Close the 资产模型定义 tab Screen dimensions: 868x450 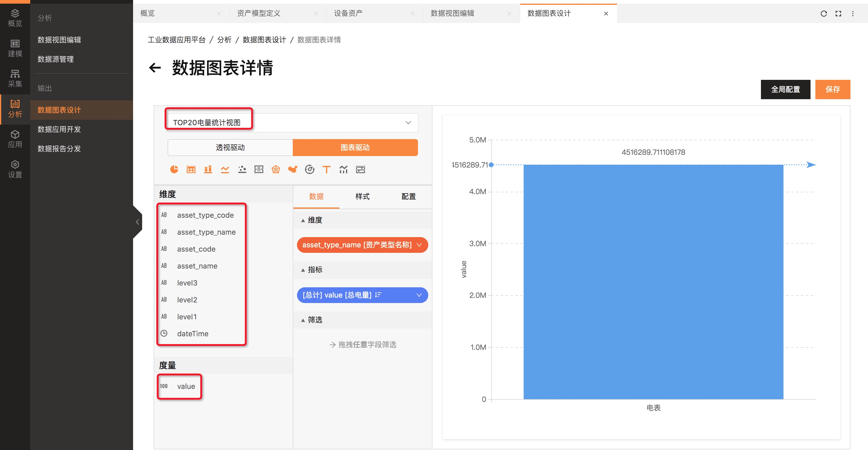pos(316,14)
